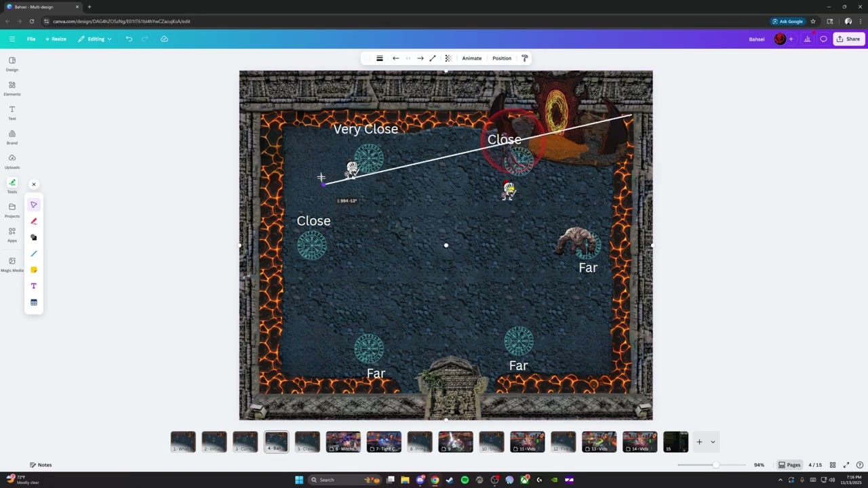868x488 pixels.
Task: Open the Position panel
Action: [x=502, y=58]
